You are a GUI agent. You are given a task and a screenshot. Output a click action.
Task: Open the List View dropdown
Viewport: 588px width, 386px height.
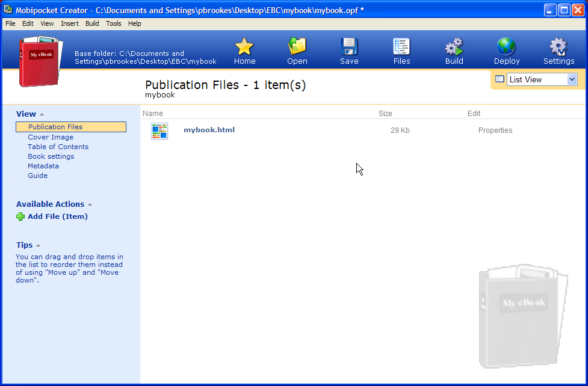pyautogui.click(x=542, y=79)
